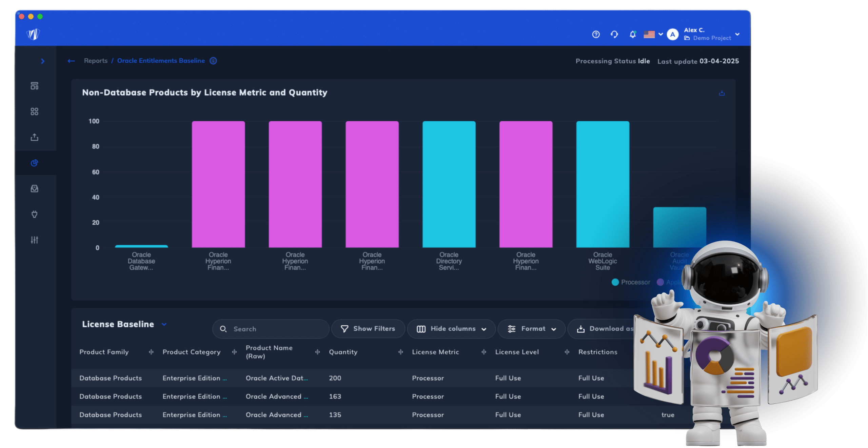
Task: Sort by License Metric column header
Action: (435, 352)
